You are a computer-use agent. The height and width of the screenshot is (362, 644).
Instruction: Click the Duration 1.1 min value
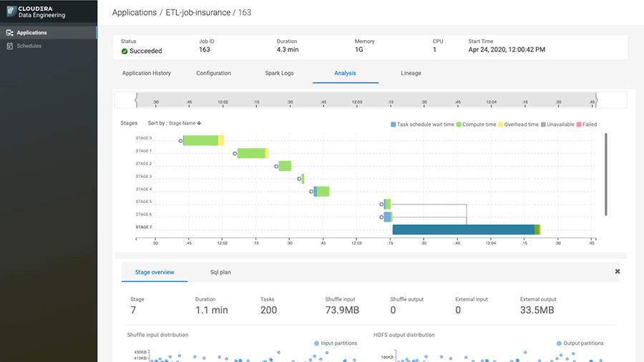click(212, 310)
